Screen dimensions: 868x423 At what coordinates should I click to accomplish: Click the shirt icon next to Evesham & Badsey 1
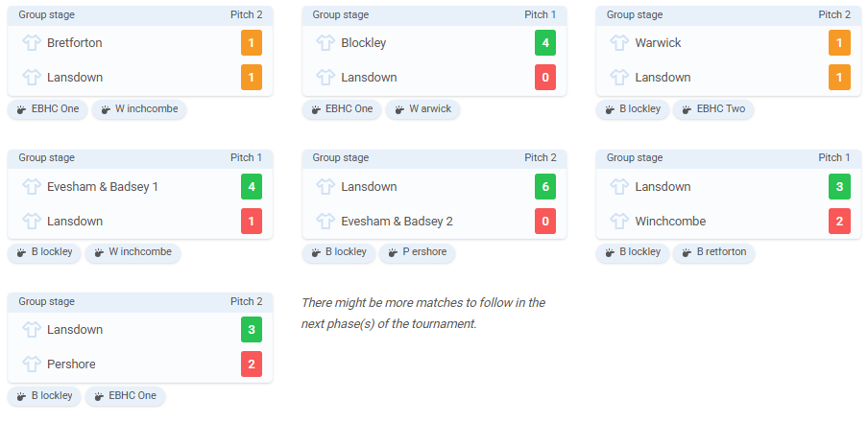coord(32,187)
